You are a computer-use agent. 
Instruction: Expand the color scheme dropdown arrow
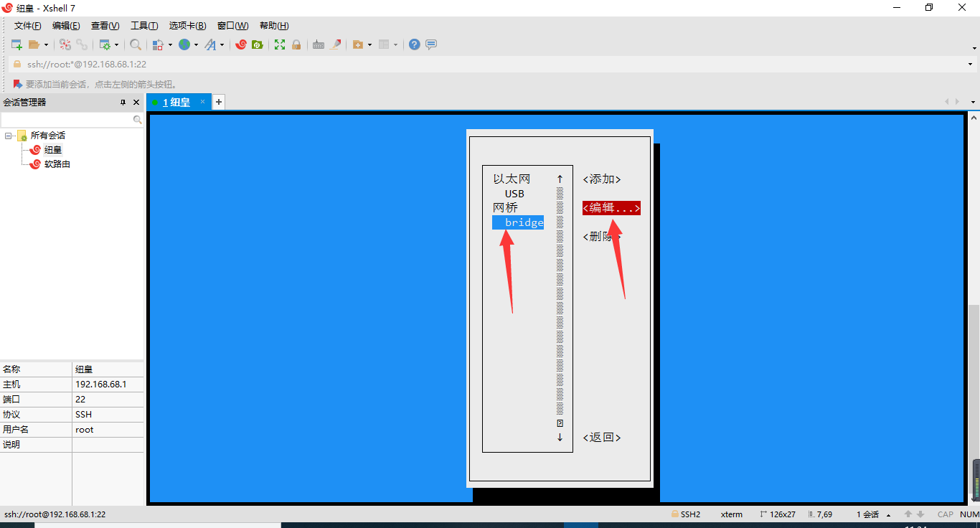pyautogui.click(x=170, y=44)
